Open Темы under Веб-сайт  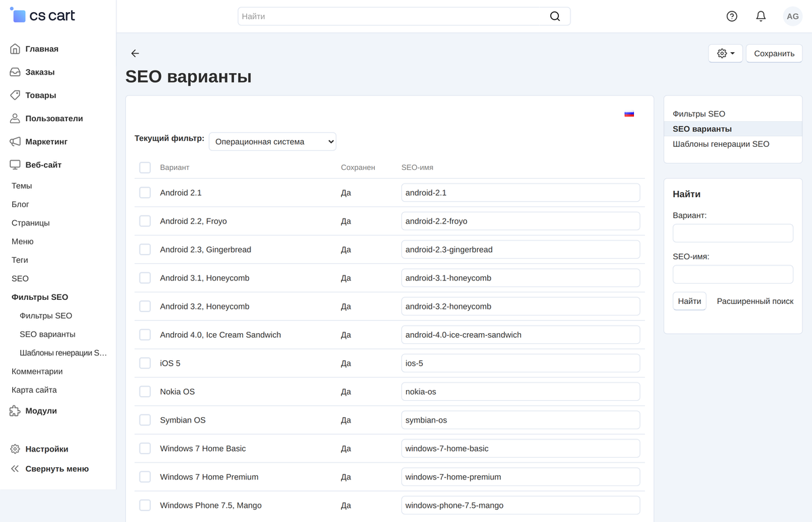coord(22,186)
